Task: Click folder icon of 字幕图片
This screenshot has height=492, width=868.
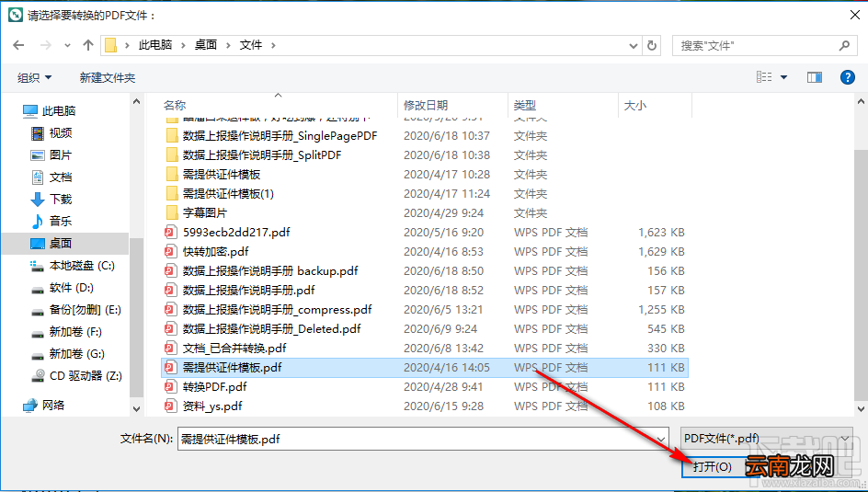Action: [x=172, y=213]
